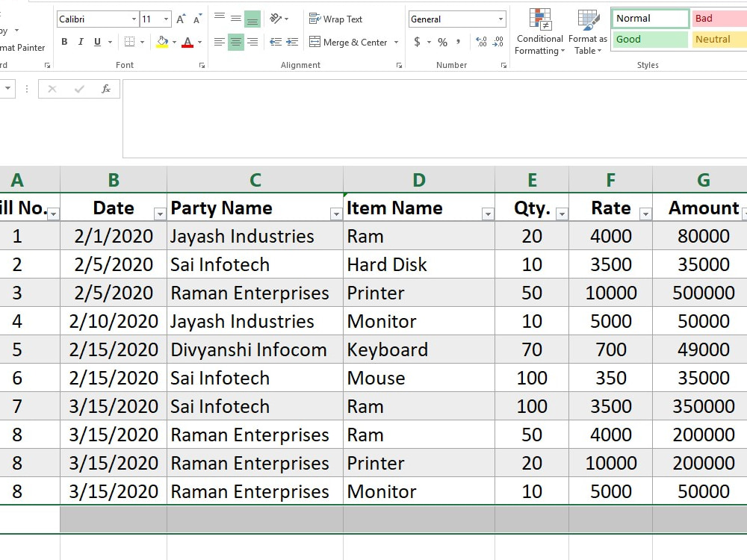Toggle Underline formatting
Viewport: 747px width, 560px height.
[97, 42]
